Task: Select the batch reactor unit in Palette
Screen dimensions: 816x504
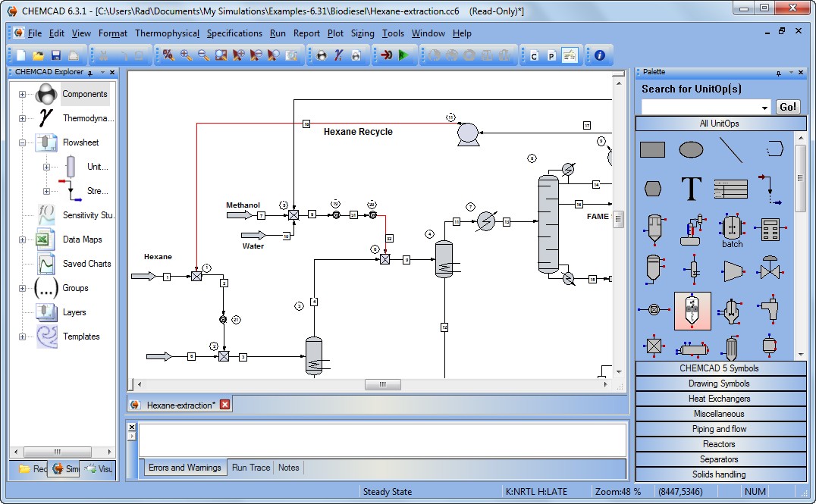Action: pos(732,230)
